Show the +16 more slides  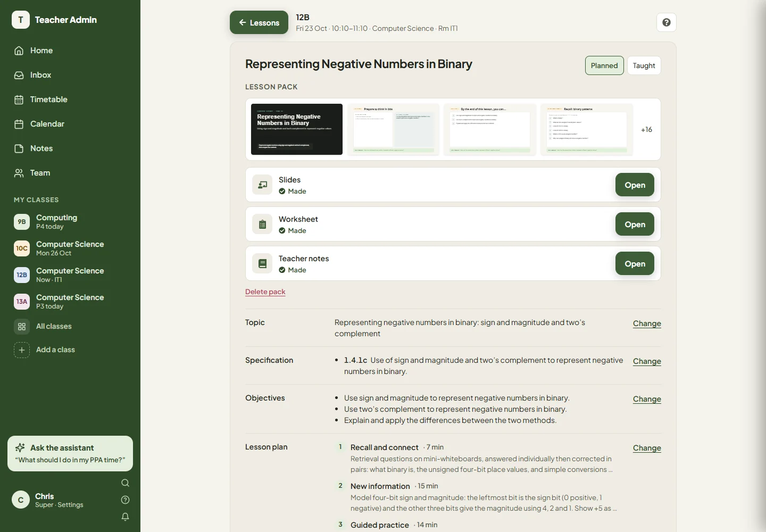click(646, 129)
